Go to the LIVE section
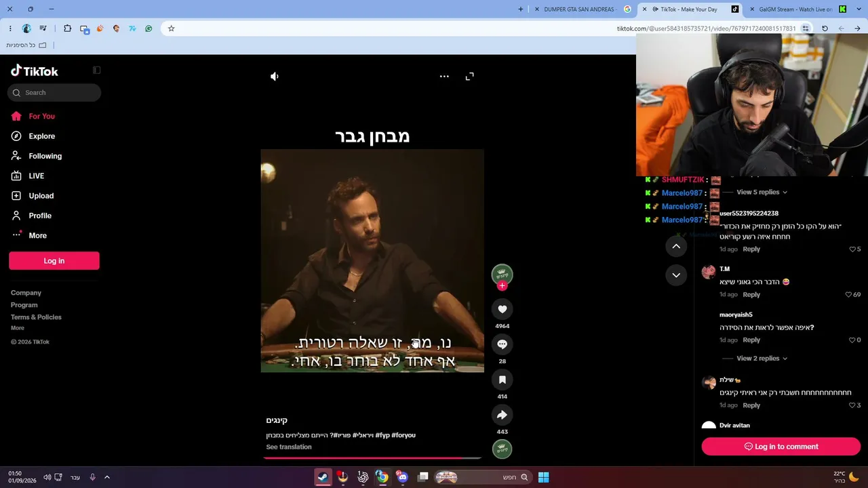868x488 pixels. tap(36, 176)
